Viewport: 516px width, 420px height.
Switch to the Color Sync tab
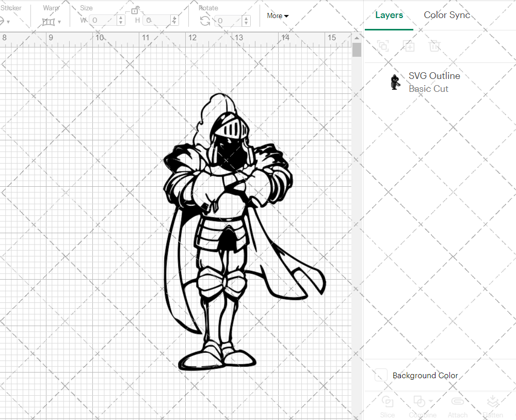(447, 15)
